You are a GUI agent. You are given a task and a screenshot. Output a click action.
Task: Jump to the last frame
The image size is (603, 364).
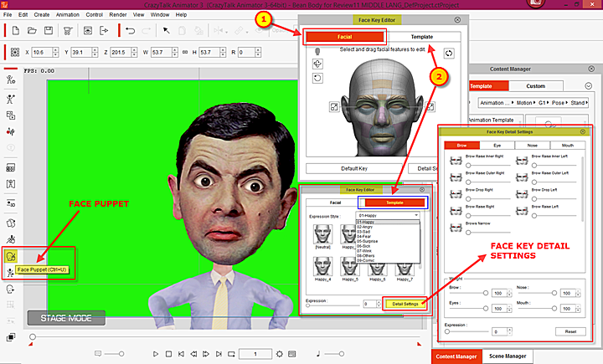point(219,354)
